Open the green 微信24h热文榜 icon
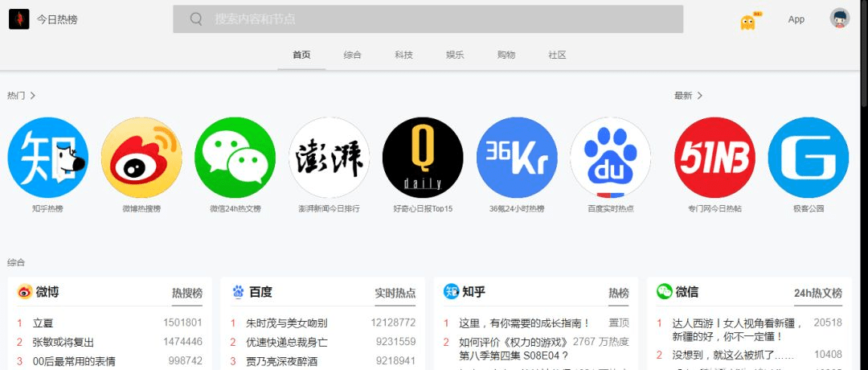Screen dimensions: 868x370 235,158
